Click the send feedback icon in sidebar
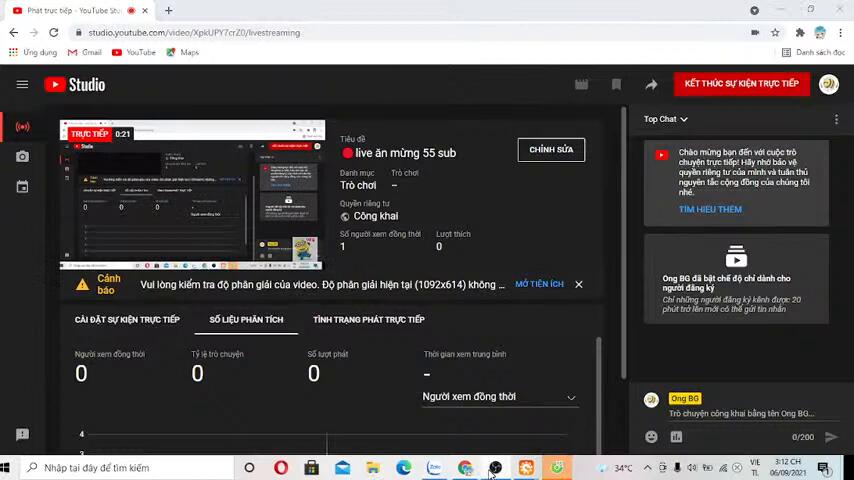Screen dimensions: 854x480 22,435
